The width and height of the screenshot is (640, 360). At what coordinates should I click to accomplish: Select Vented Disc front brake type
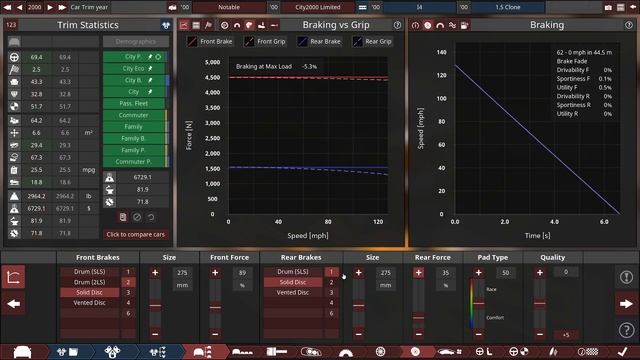pyautogui.click(x=89, y=303)
